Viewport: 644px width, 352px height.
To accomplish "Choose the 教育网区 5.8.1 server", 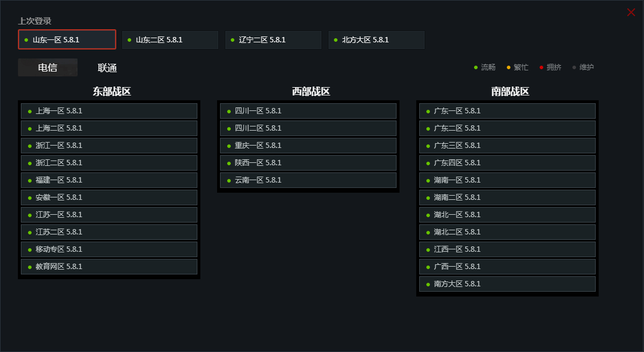I will [x=109, y=267].
